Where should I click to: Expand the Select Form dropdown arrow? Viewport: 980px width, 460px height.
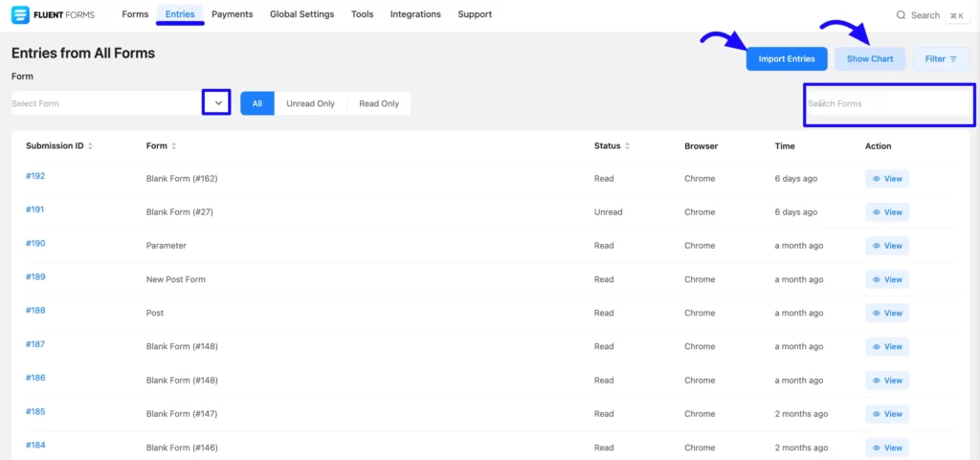(x=217, y=103)
